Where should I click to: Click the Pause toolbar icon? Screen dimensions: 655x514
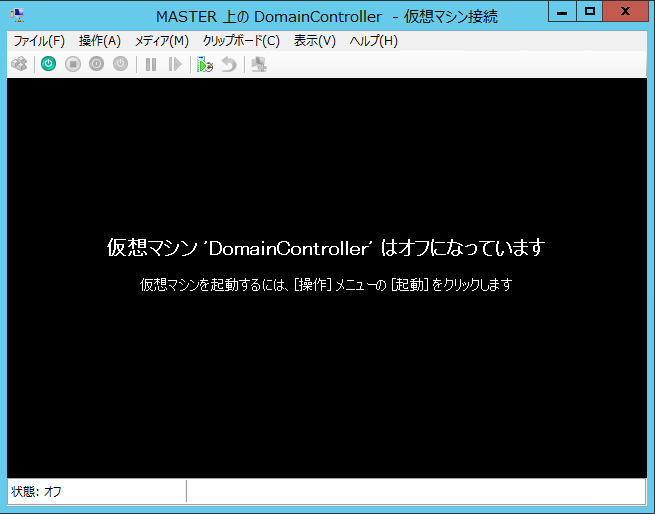point(151,64)
